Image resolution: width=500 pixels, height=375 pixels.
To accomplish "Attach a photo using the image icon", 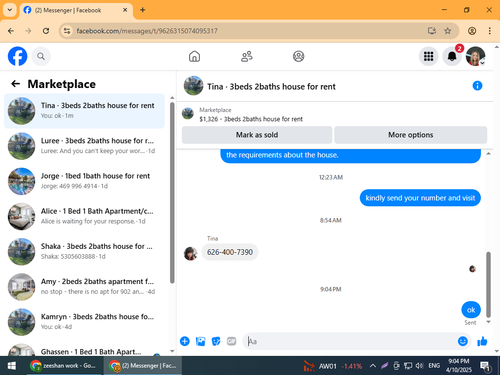I will click(x=200, y=341).
